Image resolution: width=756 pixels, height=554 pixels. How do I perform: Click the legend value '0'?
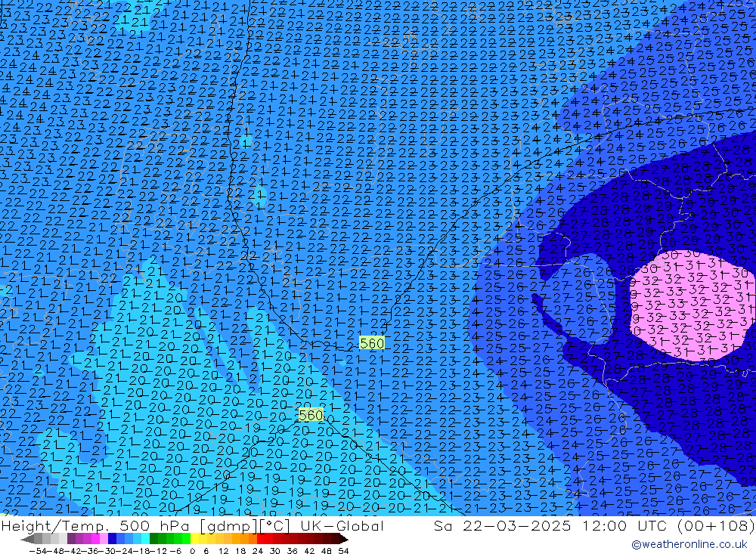pyautogui.click(x=192, y=551)
